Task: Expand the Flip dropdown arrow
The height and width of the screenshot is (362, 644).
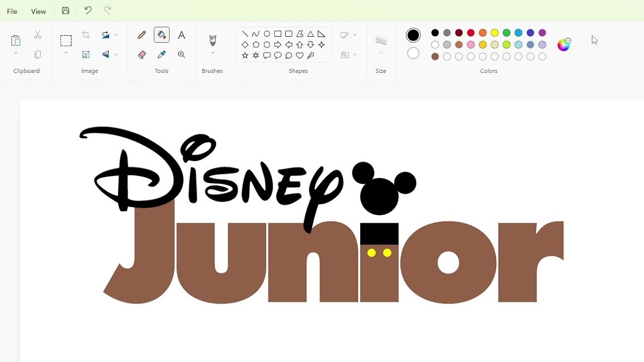Action: click(116, 54)
